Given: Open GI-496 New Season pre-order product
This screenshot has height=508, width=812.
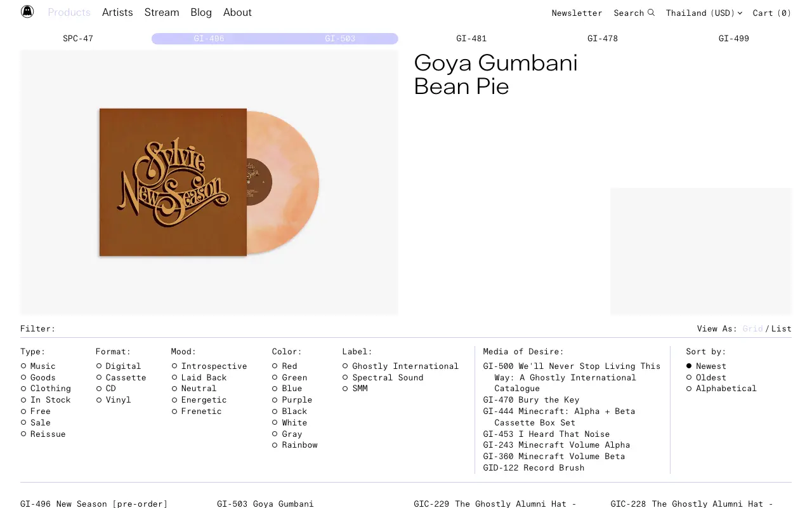Looking at the screenshot, I should (x=94, y=504).
